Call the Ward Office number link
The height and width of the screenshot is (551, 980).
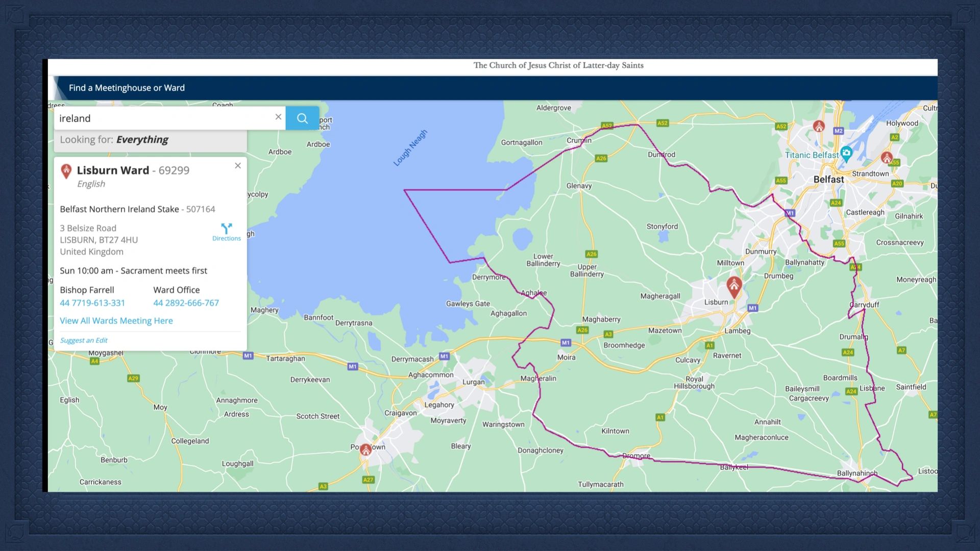186,303
